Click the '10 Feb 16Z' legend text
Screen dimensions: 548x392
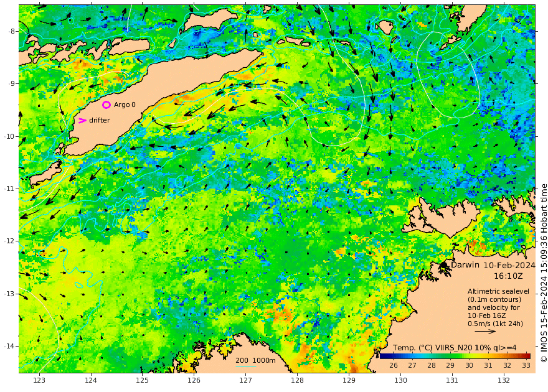point(486,315)
